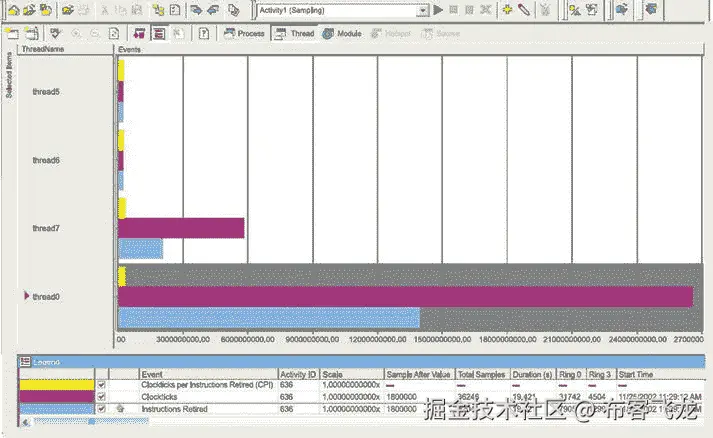Viewport: 713px width, 438px height.
Task: Uncheck the Clockticks per Instructions Retired (CPI) checkbox
Action: 101,385
